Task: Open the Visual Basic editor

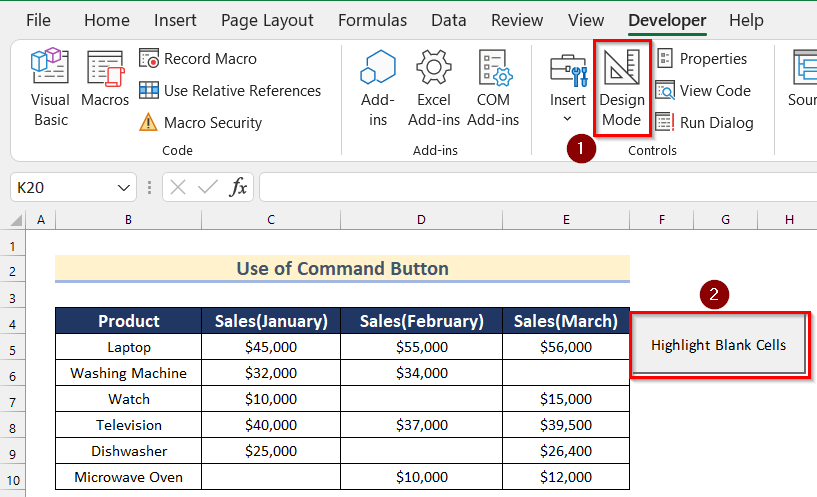Action: pyautogui.click(x=50, y=88)
